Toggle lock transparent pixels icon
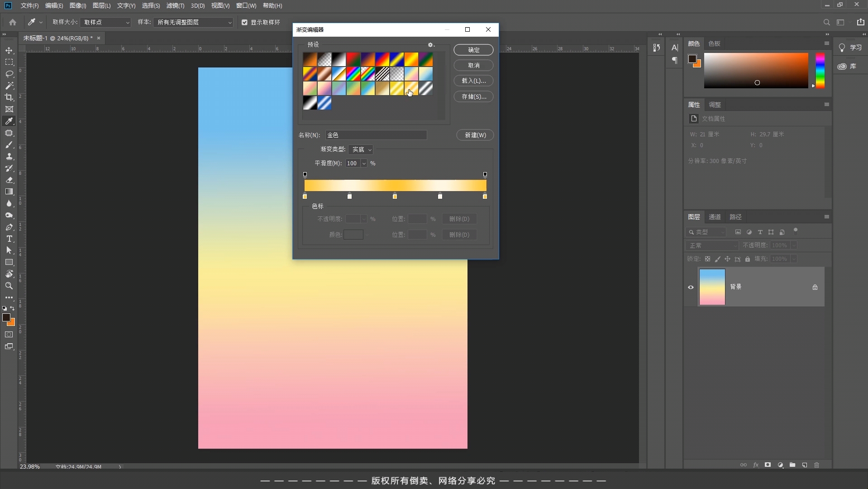Image resolution: width=868 pixels, height=489 pixels. (x=708, y=259)
